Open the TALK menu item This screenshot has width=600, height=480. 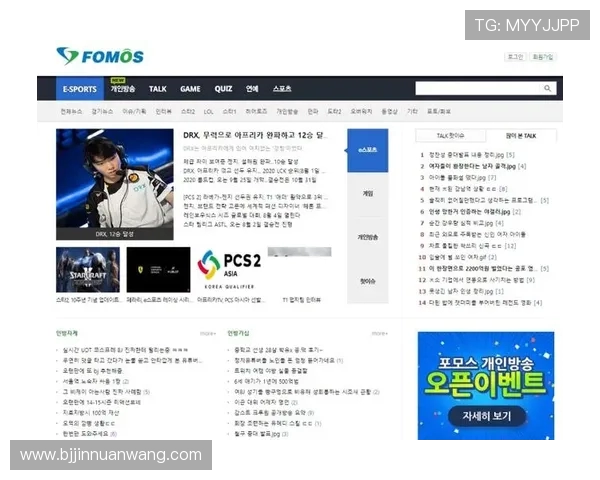(x=157, y=89)
